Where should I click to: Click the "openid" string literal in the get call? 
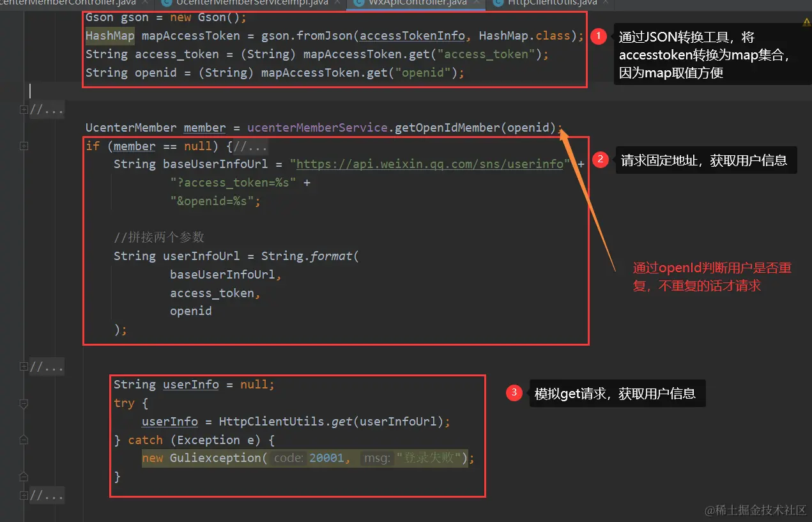click(x=423, y=73)
